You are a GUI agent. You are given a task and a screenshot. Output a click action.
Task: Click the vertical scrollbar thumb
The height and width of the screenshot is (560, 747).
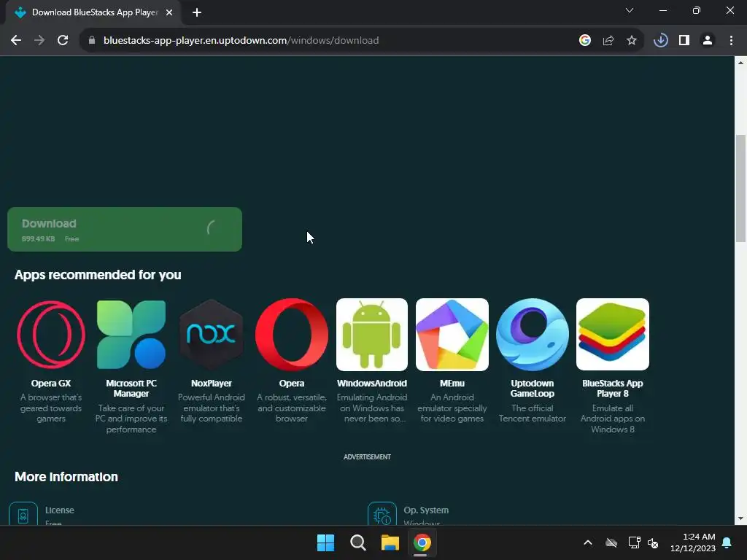[x=740, y=189]
